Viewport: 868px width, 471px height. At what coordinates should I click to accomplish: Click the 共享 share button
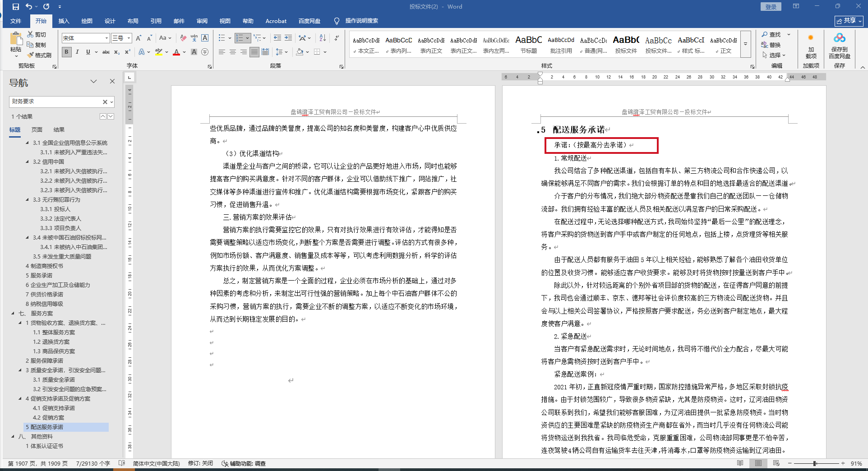849,21
